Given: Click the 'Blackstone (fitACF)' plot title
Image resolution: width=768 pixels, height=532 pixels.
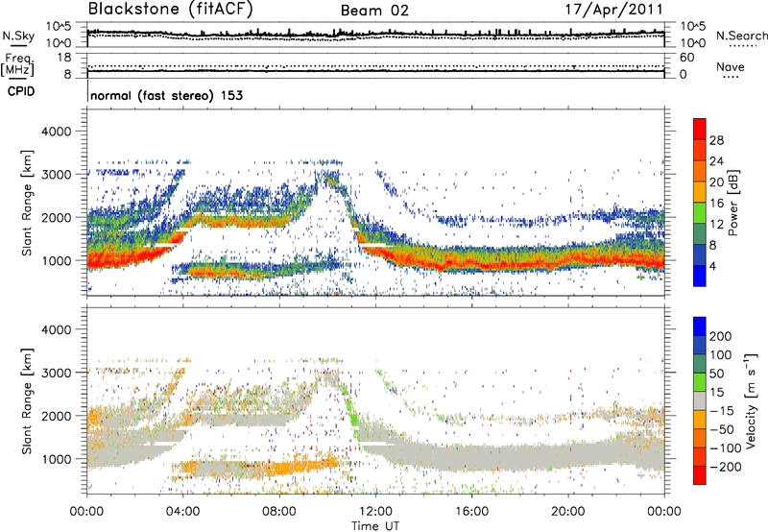Looking at the screenshot, I should 171,10.
